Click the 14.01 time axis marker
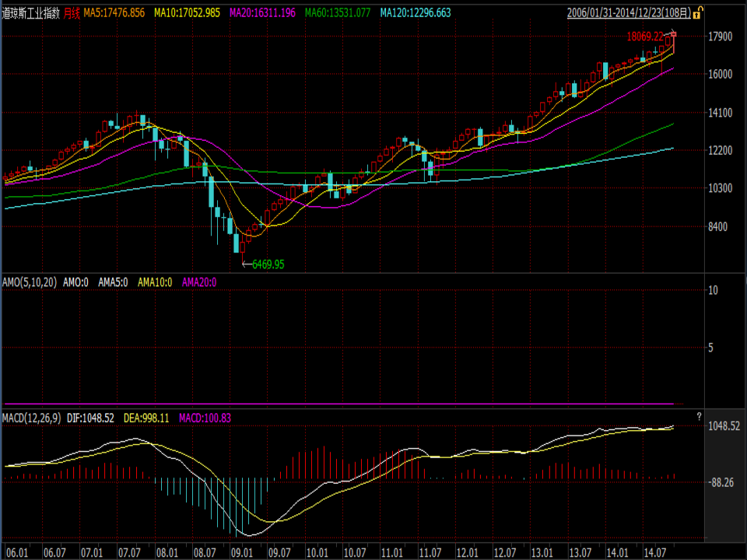747x560 pixels. pyautogui.click(x=617, y=553)
